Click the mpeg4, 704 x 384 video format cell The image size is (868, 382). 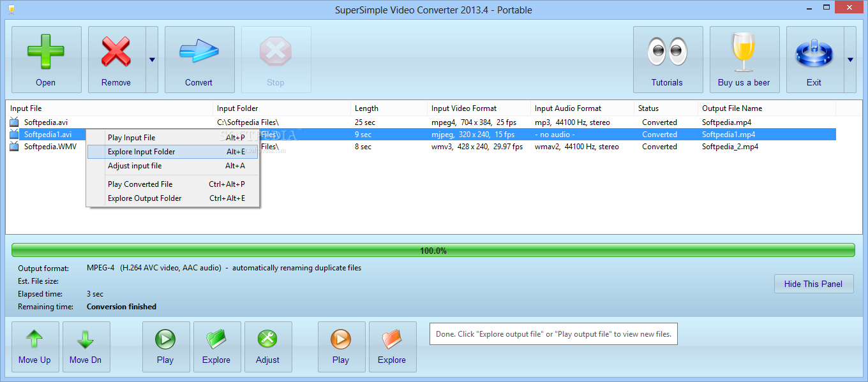coord(474,122)
